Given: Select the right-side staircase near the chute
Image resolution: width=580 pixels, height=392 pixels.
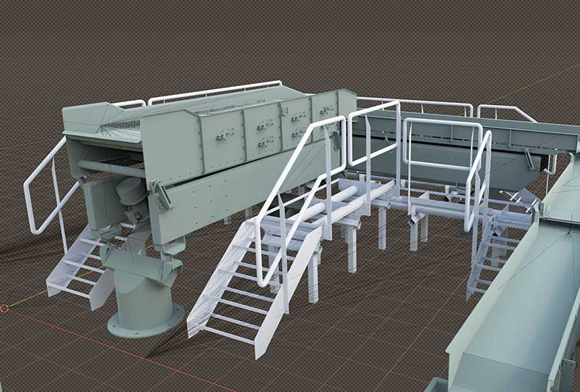Looking at the screenshot, I should [497, 251].
